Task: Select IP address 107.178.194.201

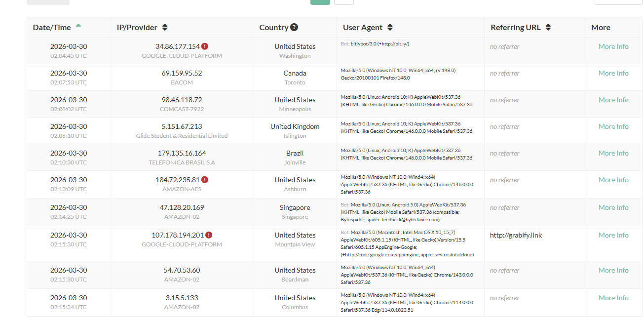Action: pos(178,235)
